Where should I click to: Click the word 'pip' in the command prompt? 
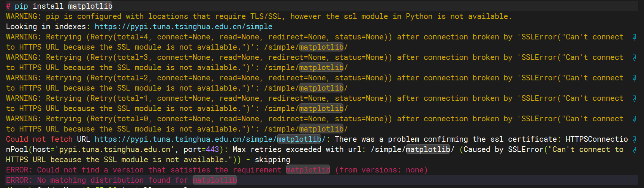21,6
